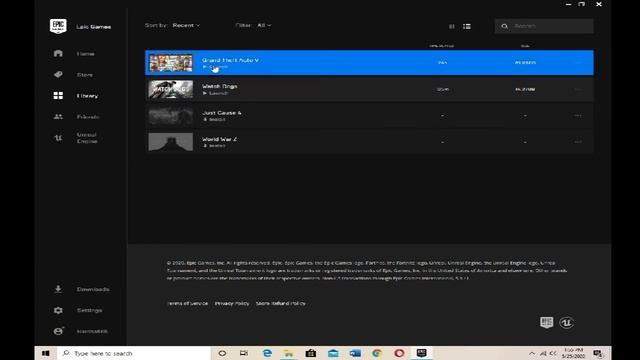Open Settings from the sidebar label
The height and width of the screenshot is (360, 640).
[x=89, y=310]
